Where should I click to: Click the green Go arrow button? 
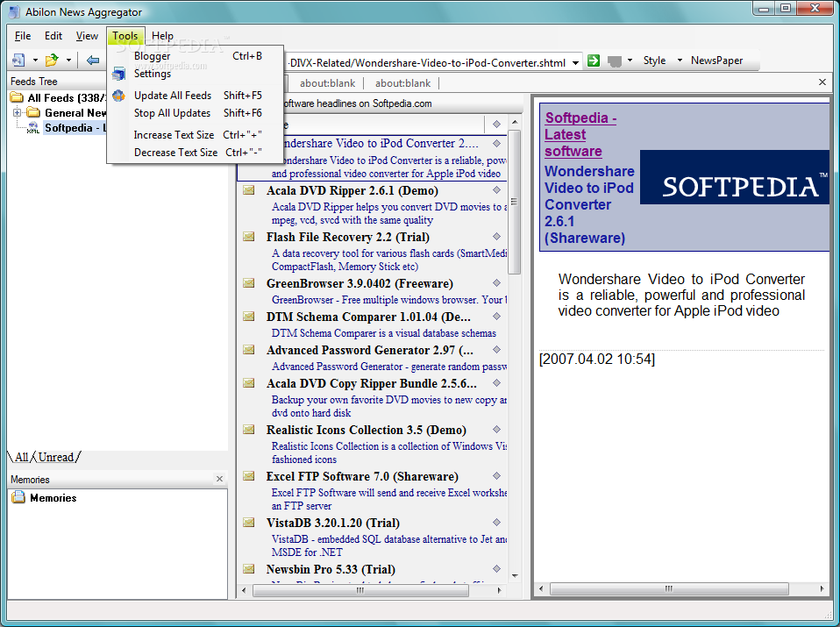pyautogui.click(x=594, y=61)
